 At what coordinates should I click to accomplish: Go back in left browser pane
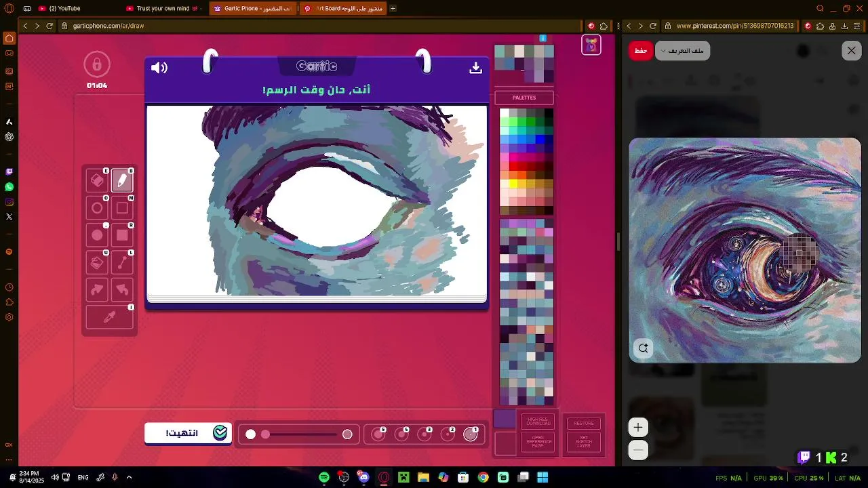pos(25,26)
